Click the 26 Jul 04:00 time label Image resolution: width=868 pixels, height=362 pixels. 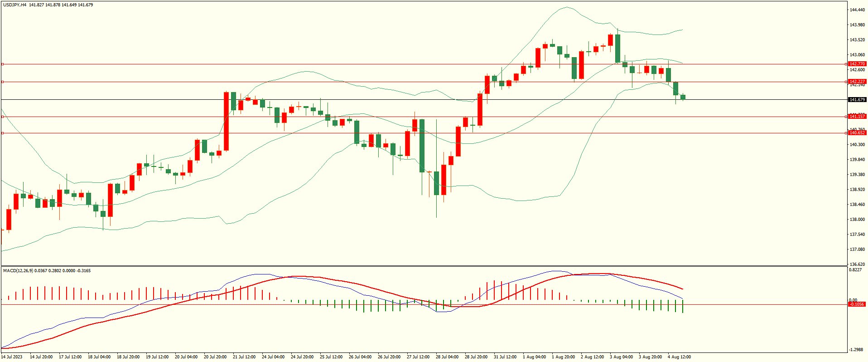point(360,357)
